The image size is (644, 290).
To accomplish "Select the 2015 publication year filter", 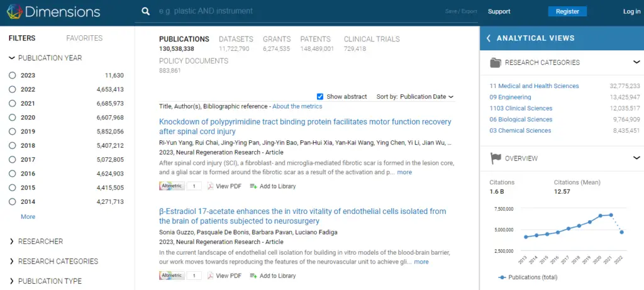I will point(13,187).
